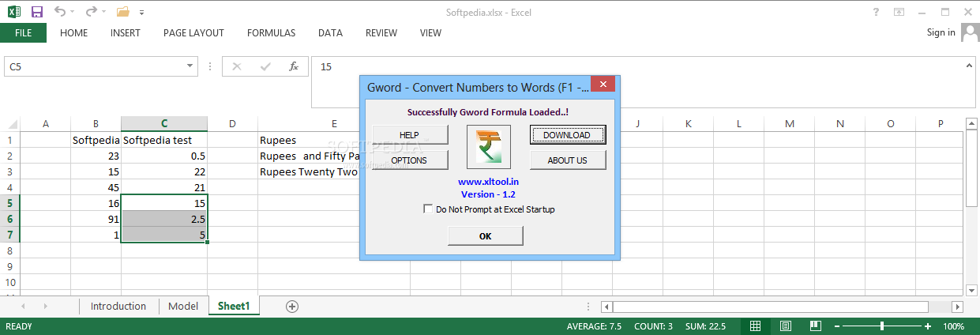This screenshot has height=335, width=980.
Task: Close the Gword dialog
Action: [603, 84]
